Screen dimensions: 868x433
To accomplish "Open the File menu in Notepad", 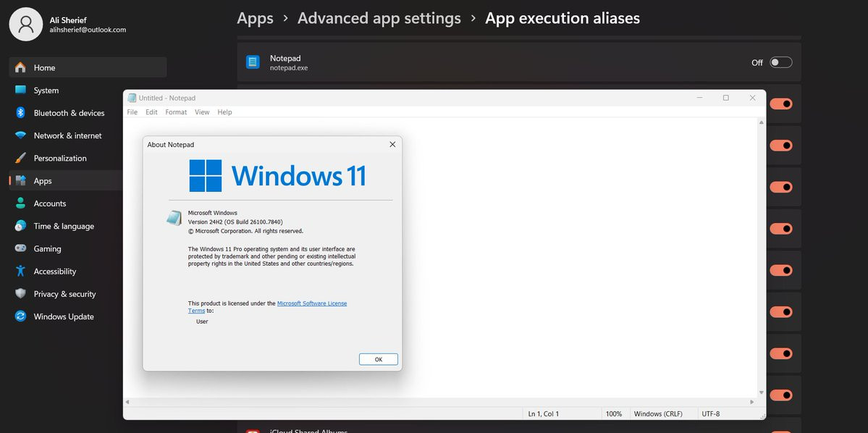I will click(x=132, y=112).
